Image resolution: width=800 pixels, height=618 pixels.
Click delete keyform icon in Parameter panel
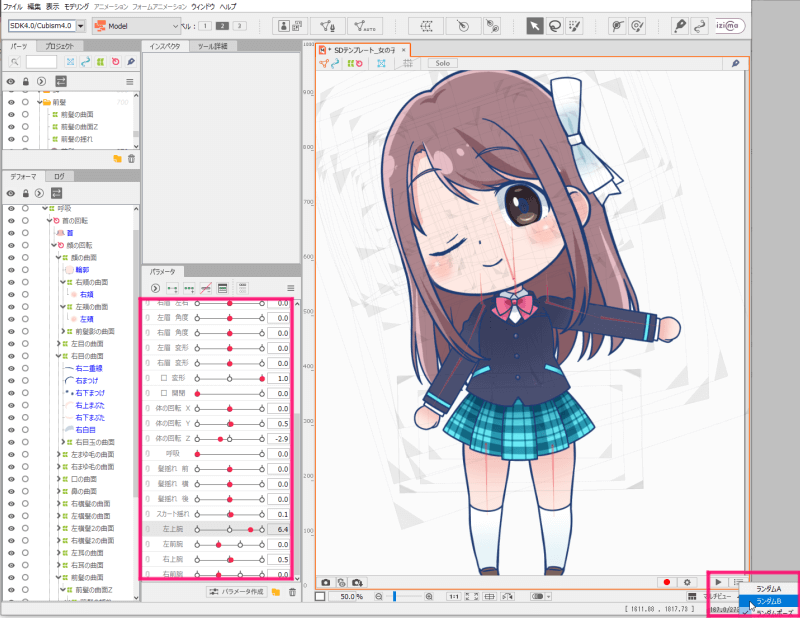pos(206,288)
